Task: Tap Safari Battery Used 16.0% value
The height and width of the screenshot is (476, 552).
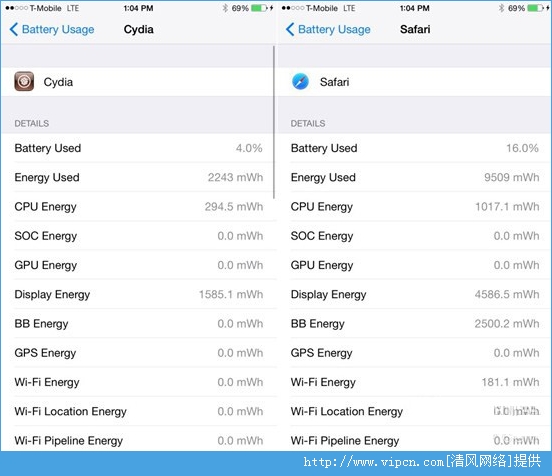Action: [522, 148]
